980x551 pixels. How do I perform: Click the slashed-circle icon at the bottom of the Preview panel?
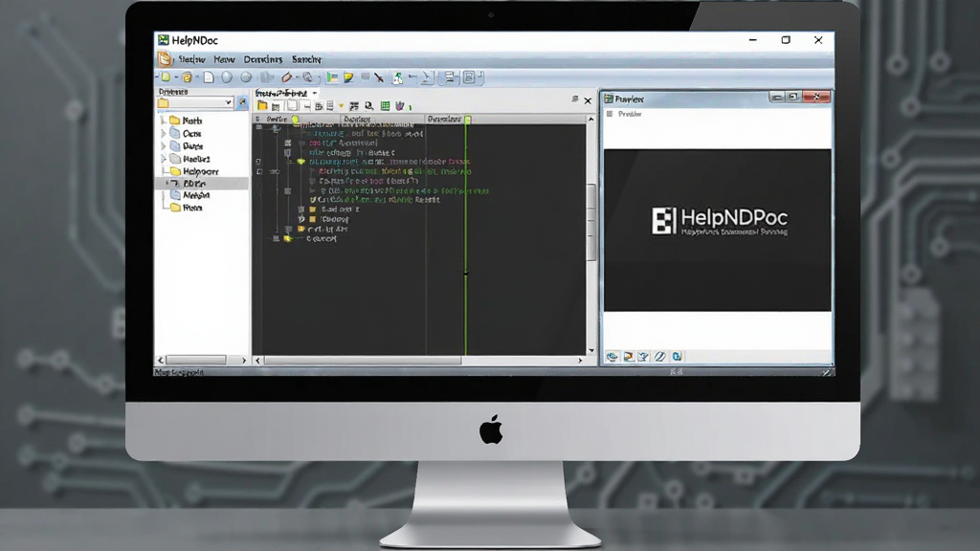point(660,356)
